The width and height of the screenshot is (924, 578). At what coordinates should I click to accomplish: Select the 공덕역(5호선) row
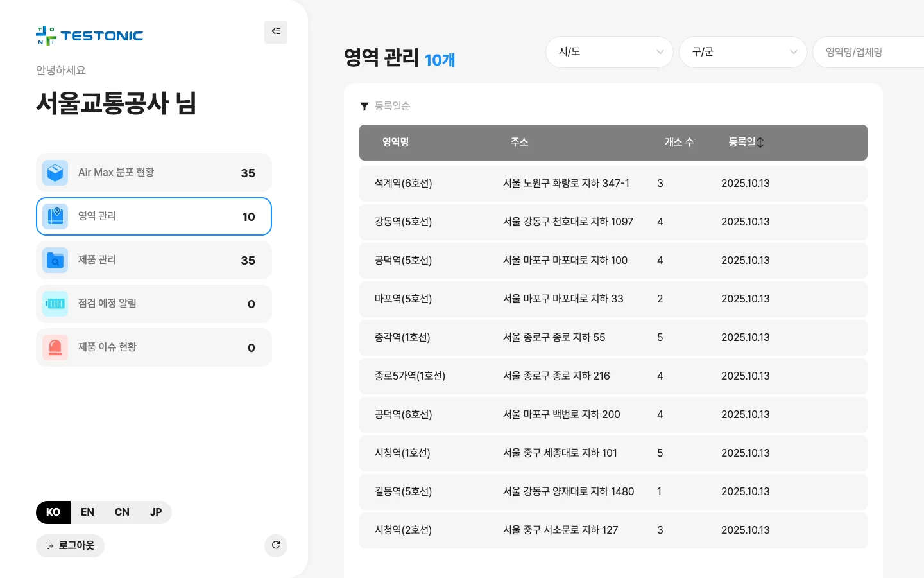pos(613,261)
